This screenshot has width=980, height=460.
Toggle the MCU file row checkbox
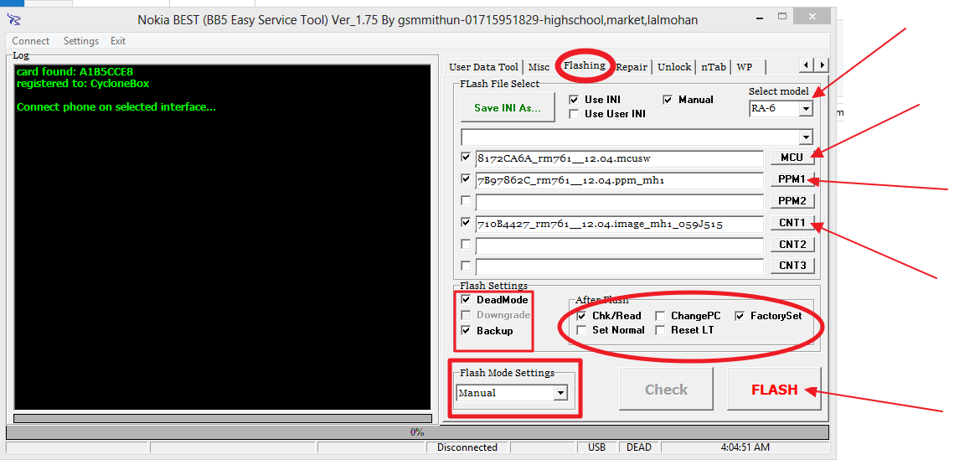pos(466,157)
